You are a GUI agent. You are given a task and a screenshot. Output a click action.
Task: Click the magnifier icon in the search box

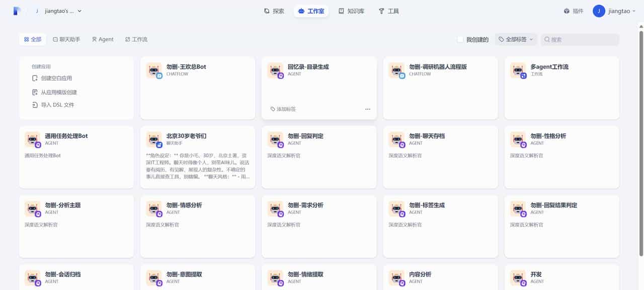click(x=546, y=39)
